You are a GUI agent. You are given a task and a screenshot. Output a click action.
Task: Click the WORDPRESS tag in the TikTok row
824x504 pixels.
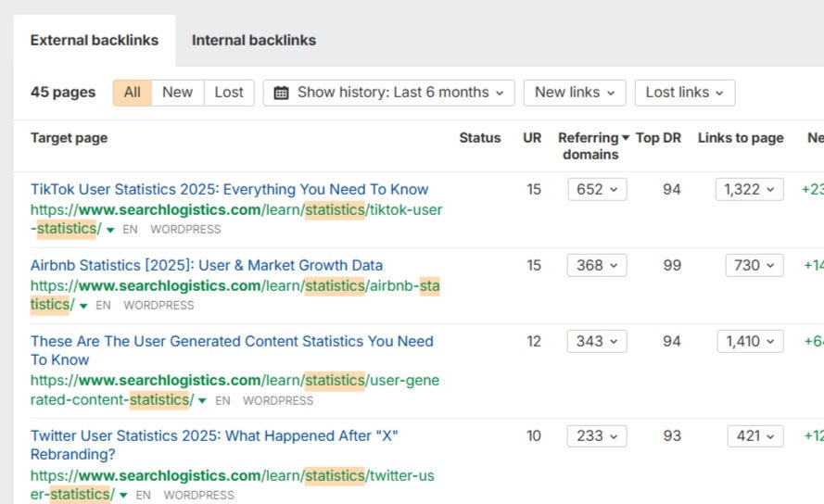185,230
